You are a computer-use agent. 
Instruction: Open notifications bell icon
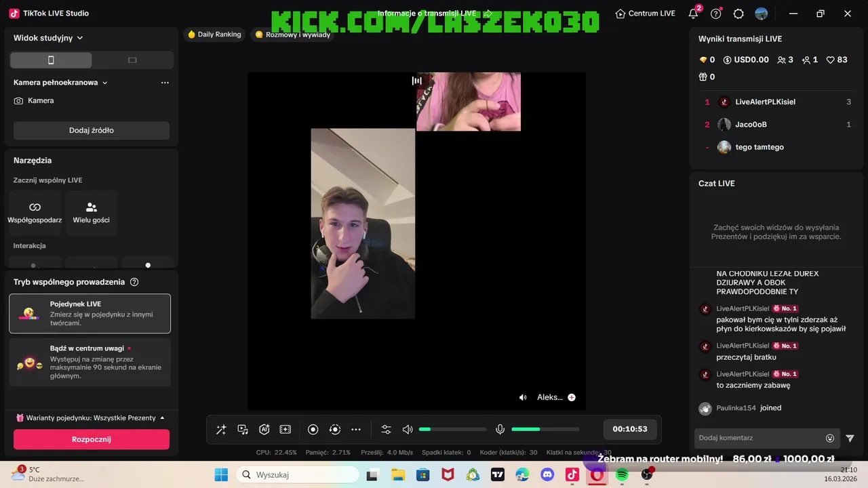tap(693, 14)
